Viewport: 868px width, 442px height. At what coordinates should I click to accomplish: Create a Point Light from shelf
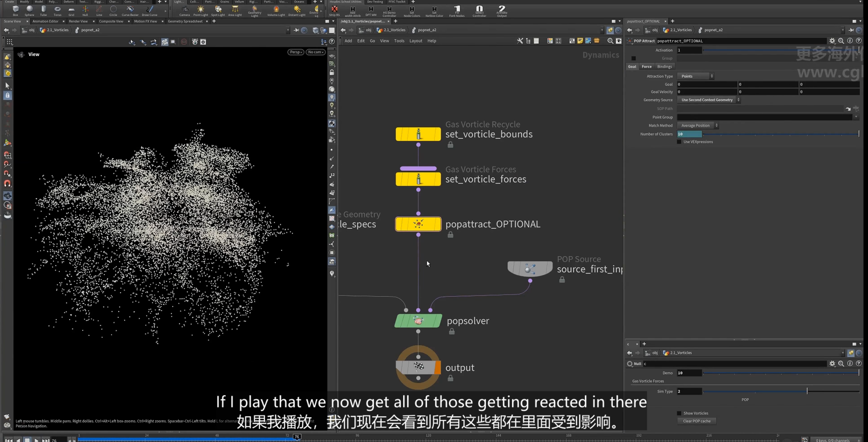click(200, 11)
